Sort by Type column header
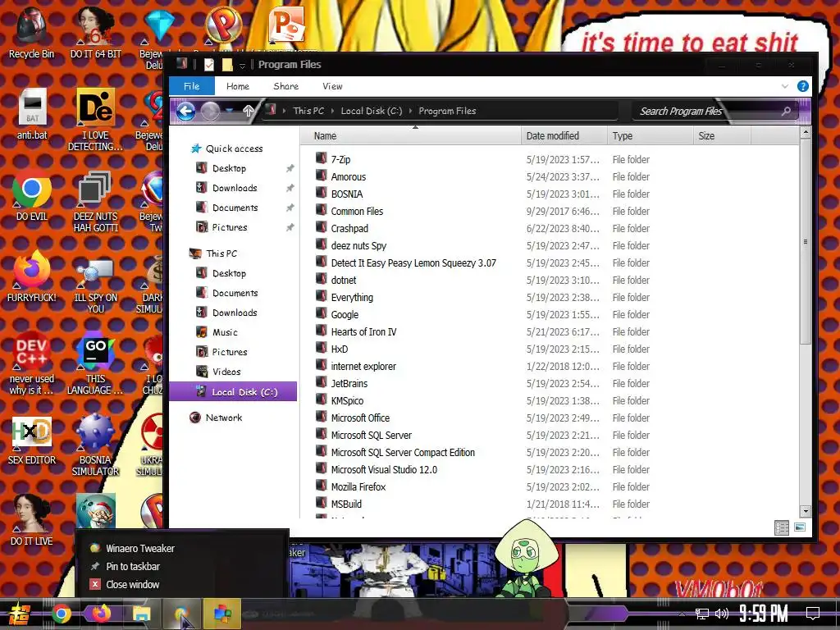This screenshot has width=840, height=630. point(650,136)
